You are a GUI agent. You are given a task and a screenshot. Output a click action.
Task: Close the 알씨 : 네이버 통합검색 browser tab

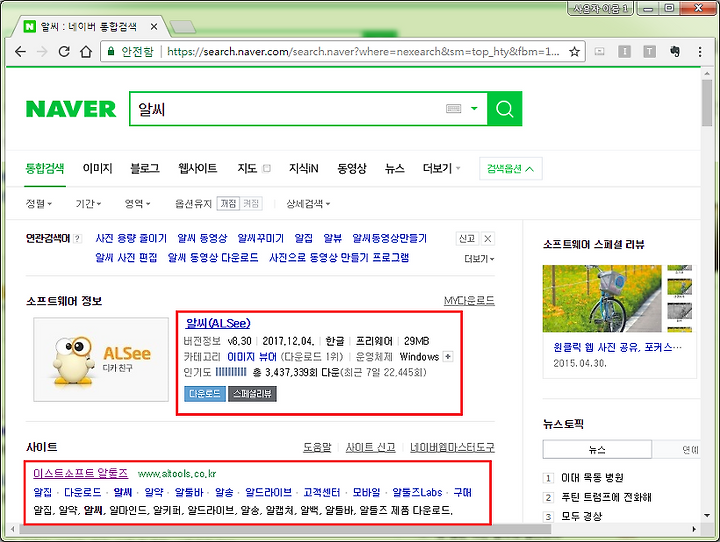(x=154, y=27)
